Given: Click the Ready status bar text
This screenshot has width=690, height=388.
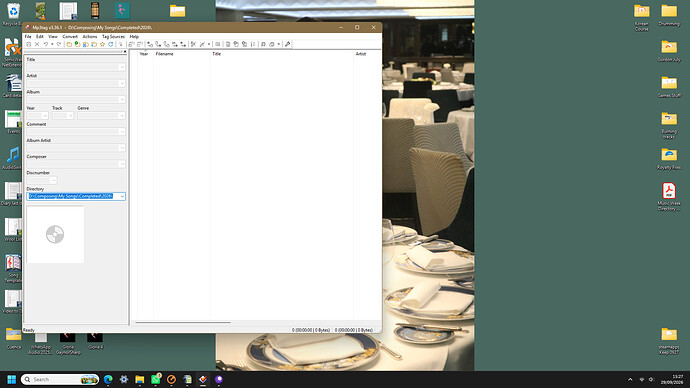Looking at the screenshot, I should pos(29,330).
